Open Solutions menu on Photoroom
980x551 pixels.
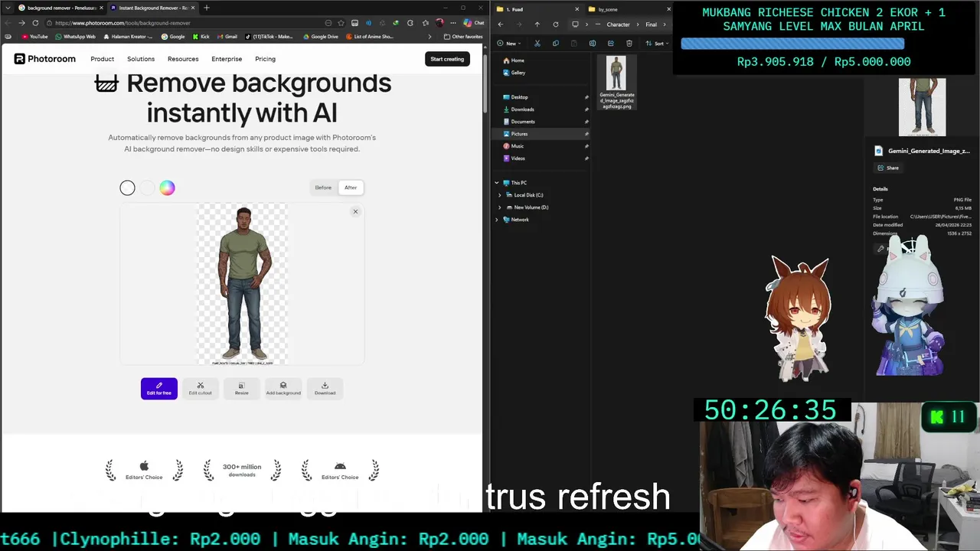[x=141, y=59]
